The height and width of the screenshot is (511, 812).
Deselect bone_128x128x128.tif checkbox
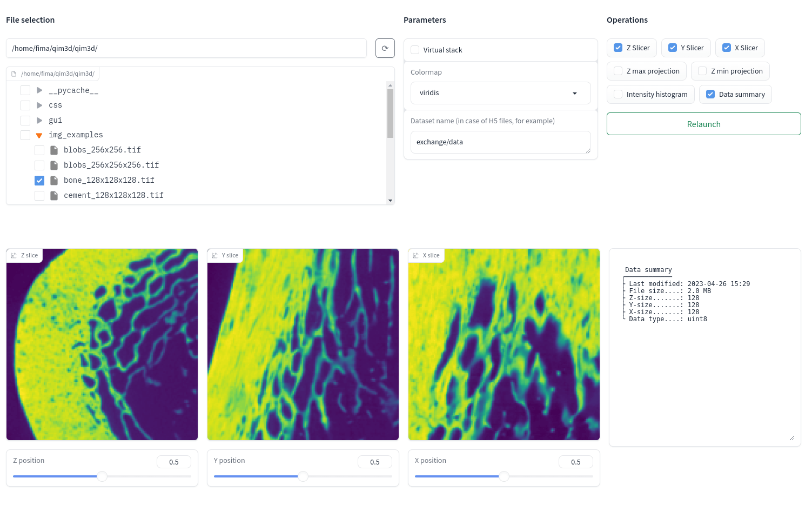point(39,180)
